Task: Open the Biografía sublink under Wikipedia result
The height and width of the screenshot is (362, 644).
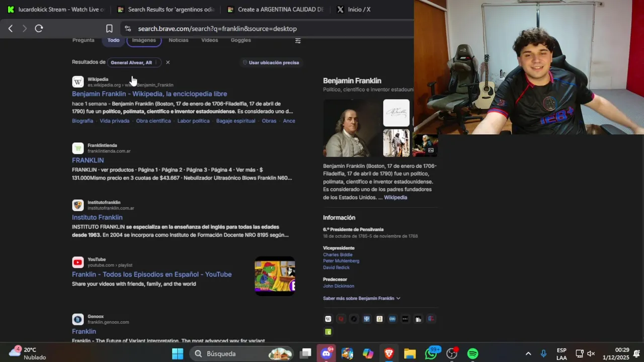Action: 83,121
